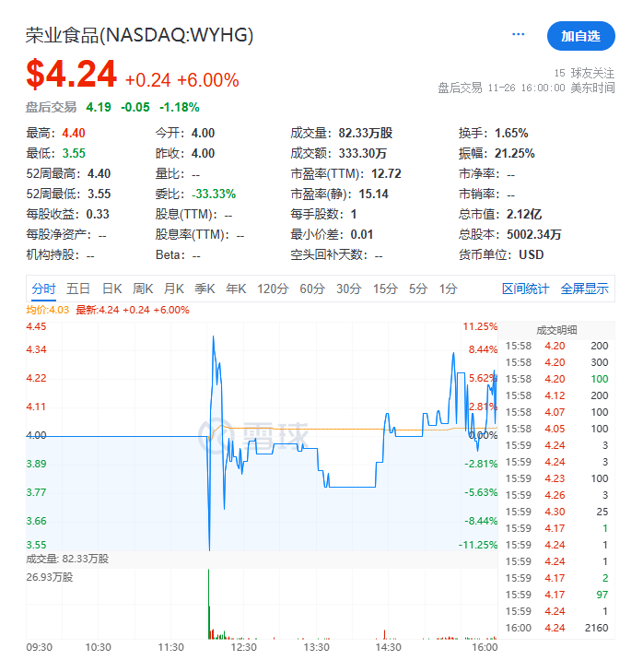Open the three-dot more options menu
This screenshot has height=672, width=643.
(x=518, y=34)
